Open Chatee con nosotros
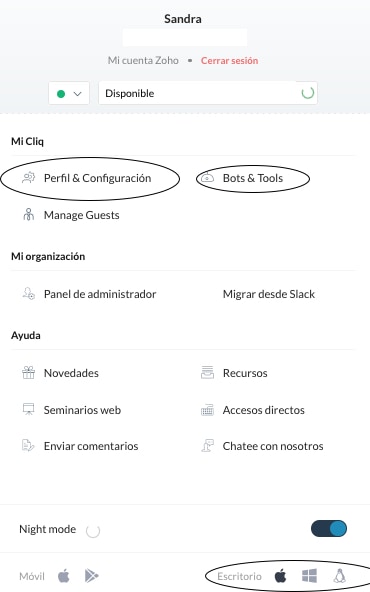Viewport: 370px width, 592px height. (273, 446)
